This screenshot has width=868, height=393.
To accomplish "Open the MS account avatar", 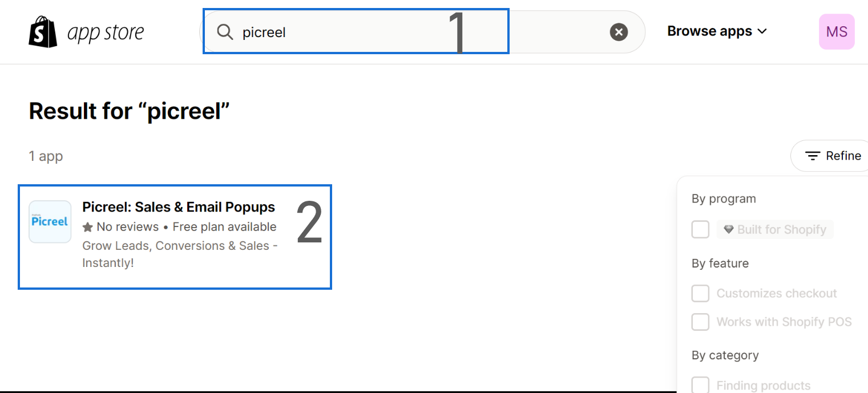I will pos(837,32).
